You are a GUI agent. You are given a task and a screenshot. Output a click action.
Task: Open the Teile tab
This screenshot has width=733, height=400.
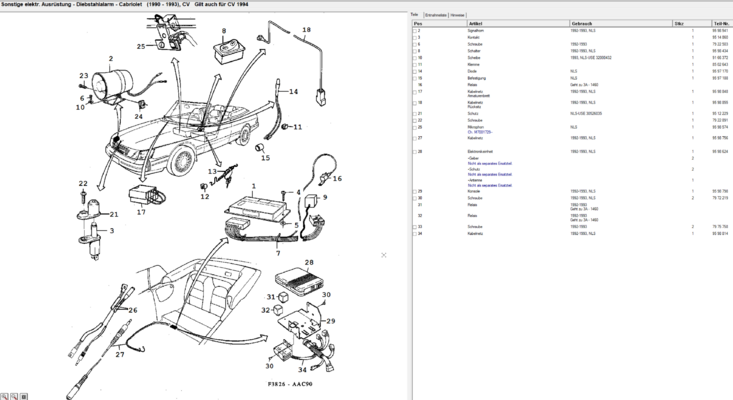click(415, 14)
